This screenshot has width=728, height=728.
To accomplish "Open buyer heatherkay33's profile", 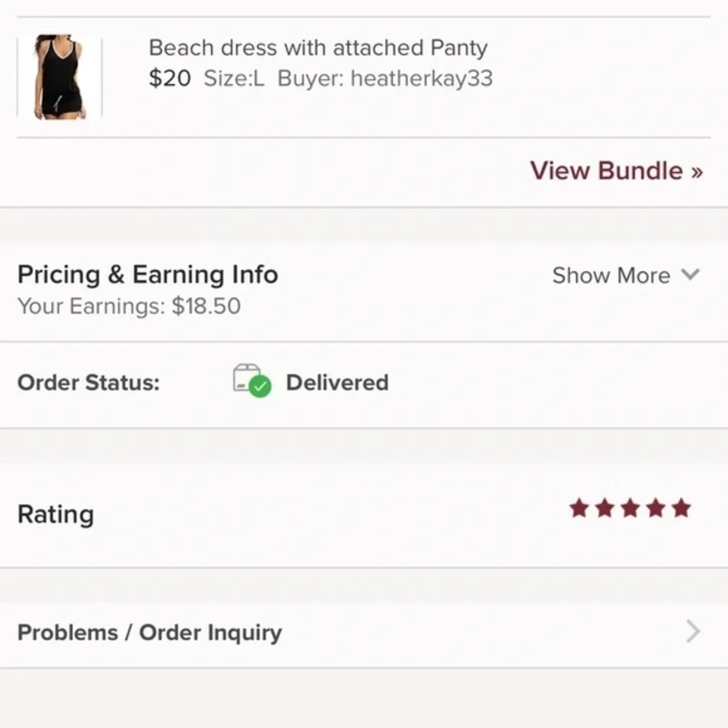I will (x=421, y=79).
